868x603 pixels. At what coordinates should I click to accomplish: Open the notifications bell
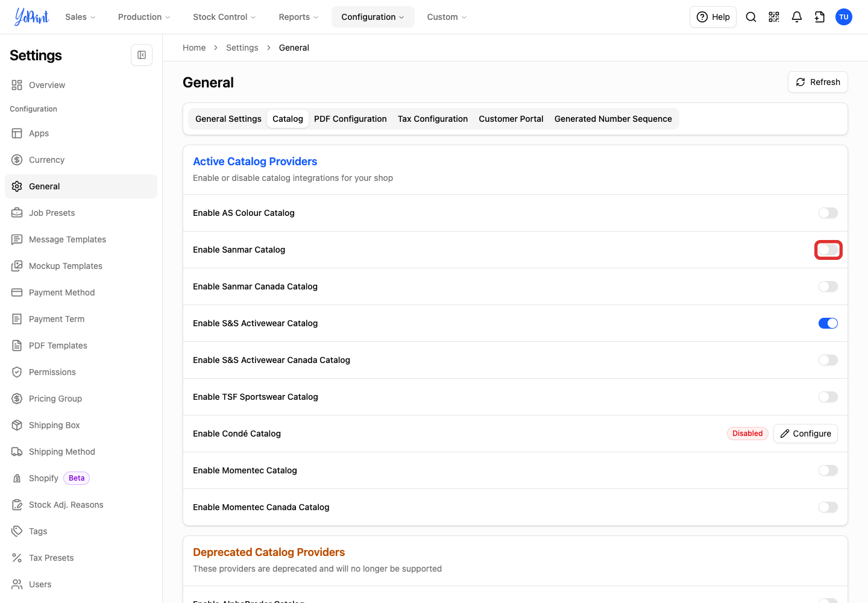797,17
